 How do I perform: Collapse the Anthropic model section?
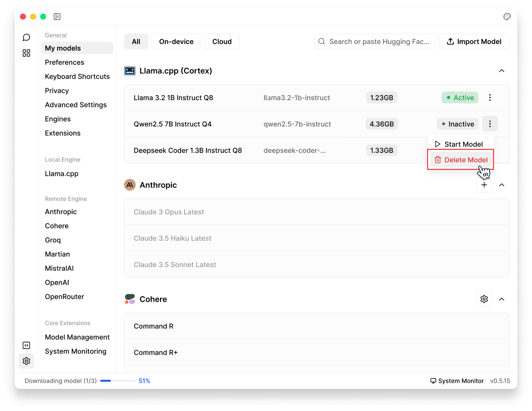point(501,185)
